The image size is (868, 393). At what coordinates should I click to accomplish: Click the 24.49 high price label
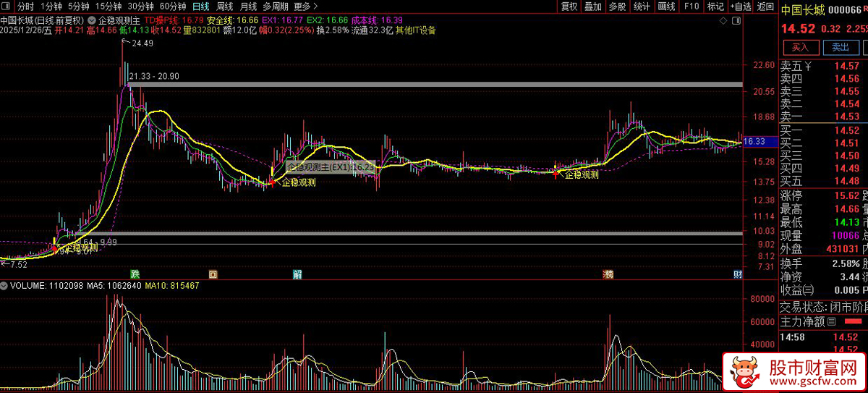[x=143, y=44]
